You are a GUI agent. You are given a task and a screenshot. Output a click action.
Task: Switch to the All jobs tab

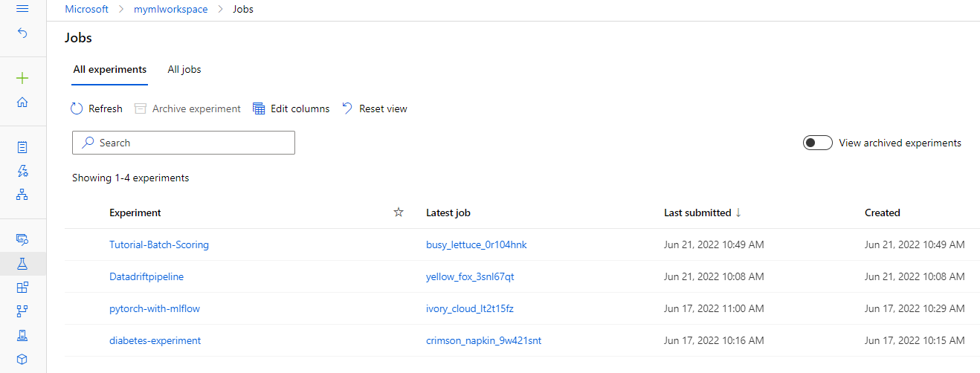pyautogui.click(x=184, y=69)
